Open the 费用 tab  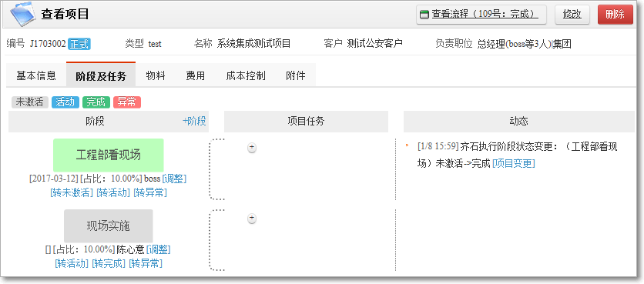tap(196, 75)
